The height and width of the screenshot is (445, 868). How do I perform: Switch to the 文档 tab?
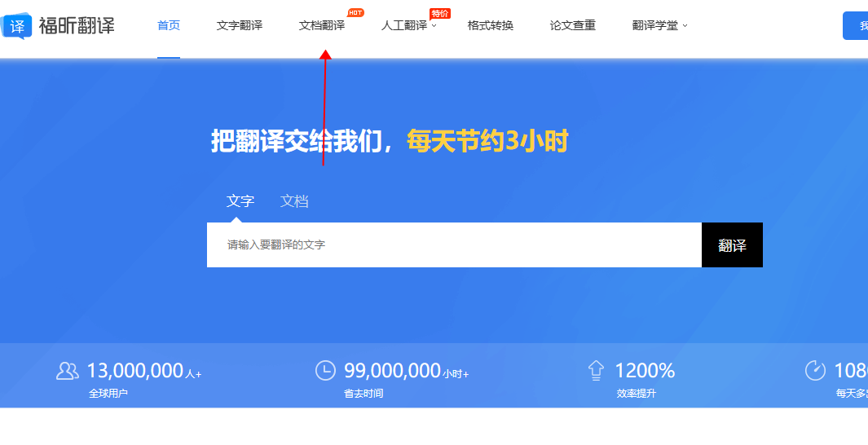click(294, 201)
